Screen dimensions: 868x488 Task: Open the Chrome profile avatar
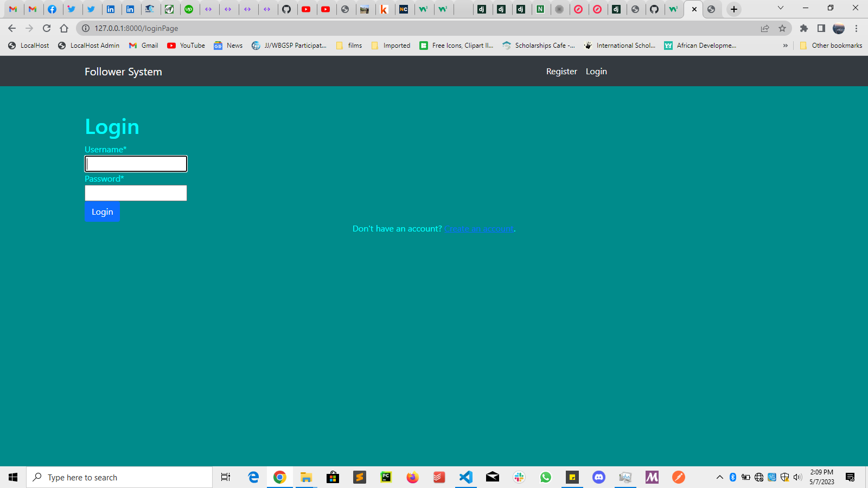pos(839,28)
